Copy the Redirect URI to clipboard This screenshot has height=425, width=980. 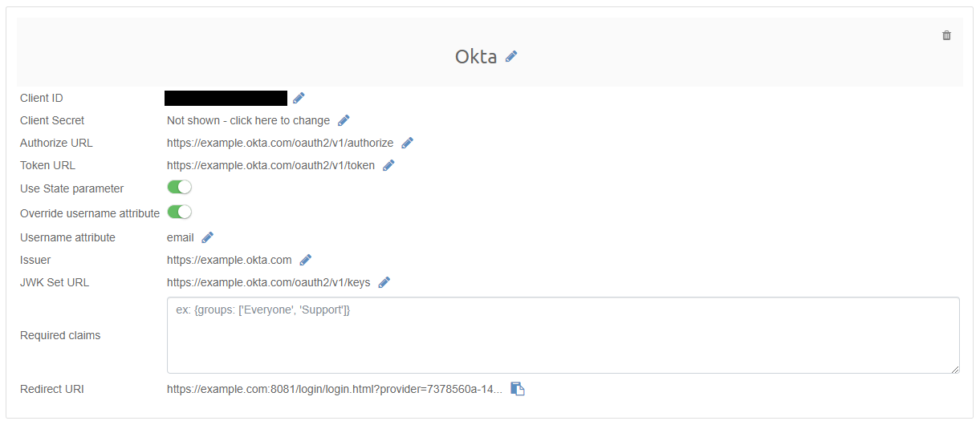click(518, 389)
